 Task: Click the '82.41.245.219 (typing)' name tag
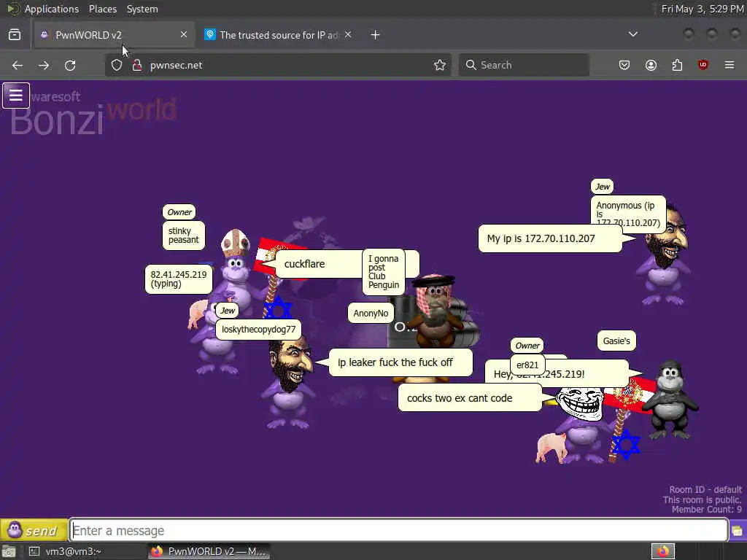[x=179, y=279]
